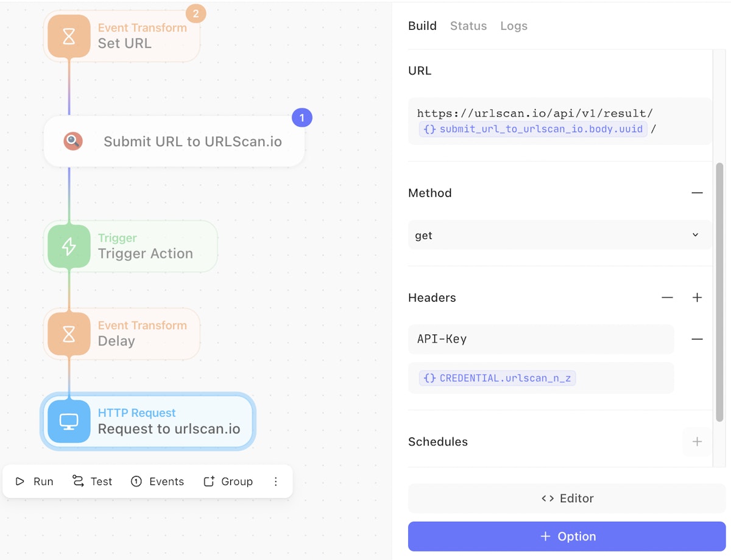The height and width of the screenshot is (560, 731).
Task: Click the Trigger Action lightning icon
Action: tap(69, 246)
